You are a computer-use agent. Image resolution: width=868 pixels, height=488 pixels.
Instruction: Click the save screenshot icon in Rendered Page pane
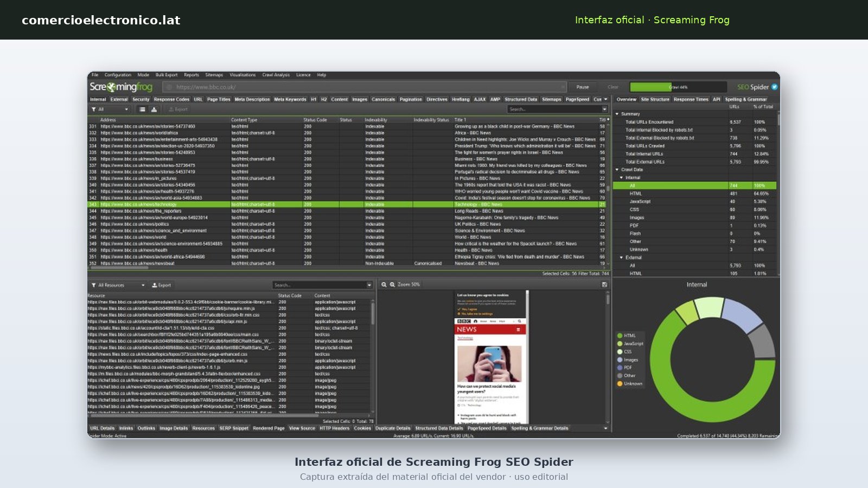coord(605,285)
